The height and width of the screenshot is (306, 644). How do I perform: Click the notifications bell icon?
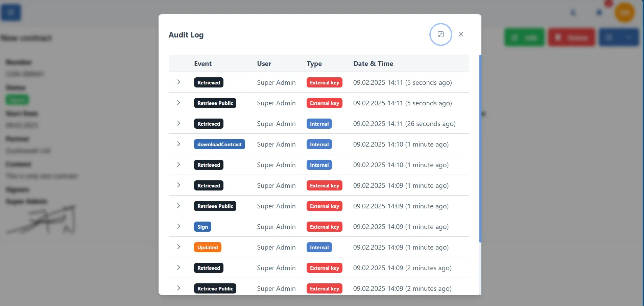click(x=599, y=12)
